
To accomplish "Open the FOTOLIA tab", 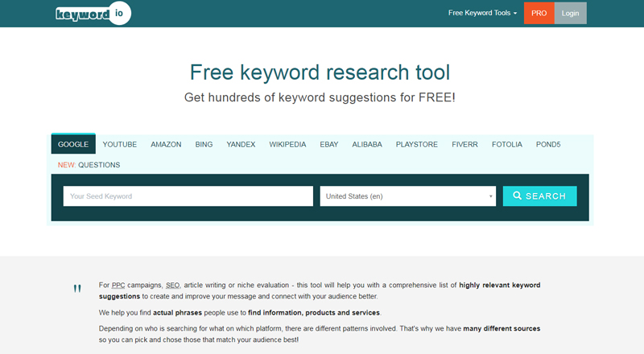I will tap(507, 145).
